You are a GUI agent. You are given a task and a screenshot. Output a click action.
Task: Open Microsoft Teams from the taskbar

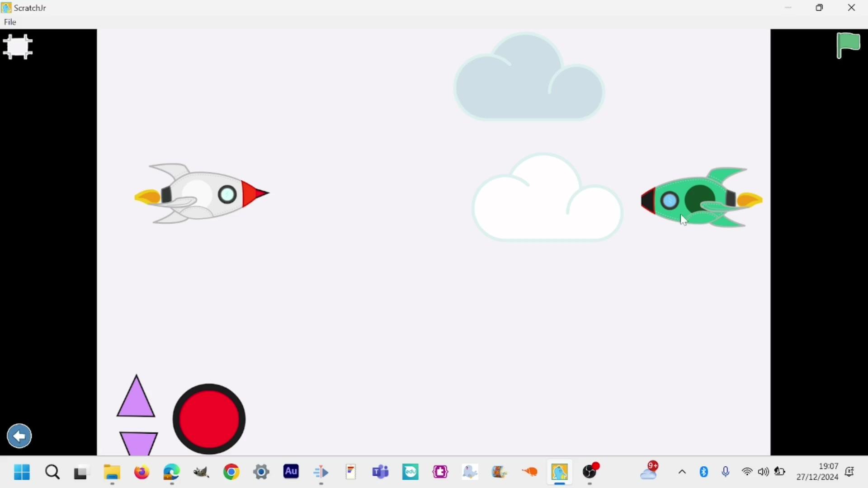tap(381, 473)
